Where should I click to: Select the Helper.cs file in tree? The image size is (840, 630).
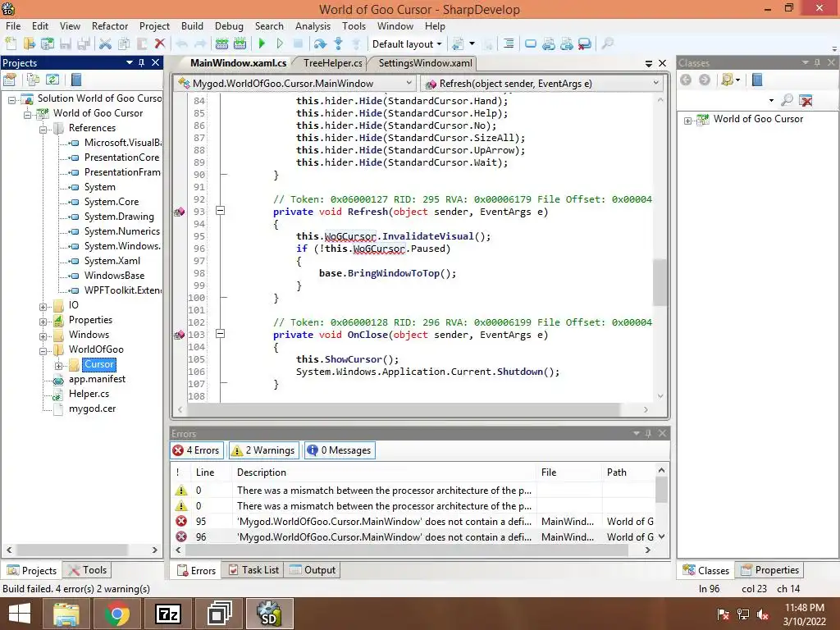pos(89,394)
